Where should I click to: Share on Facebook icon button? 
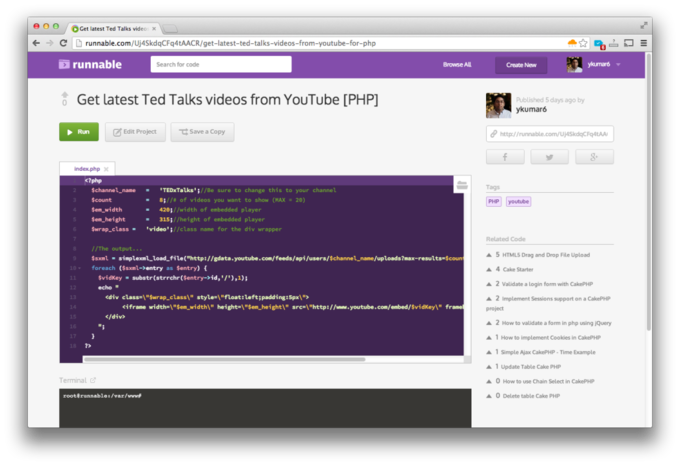pos(505,157)
